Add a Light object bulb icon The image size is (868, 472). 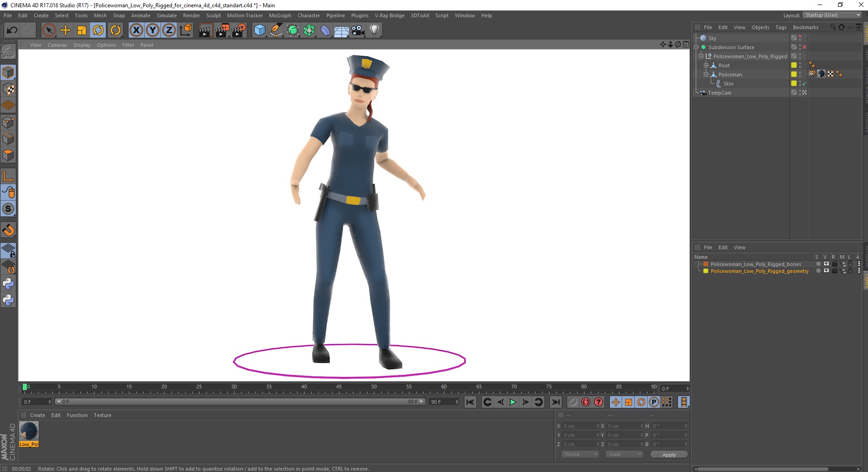point(374,30)
